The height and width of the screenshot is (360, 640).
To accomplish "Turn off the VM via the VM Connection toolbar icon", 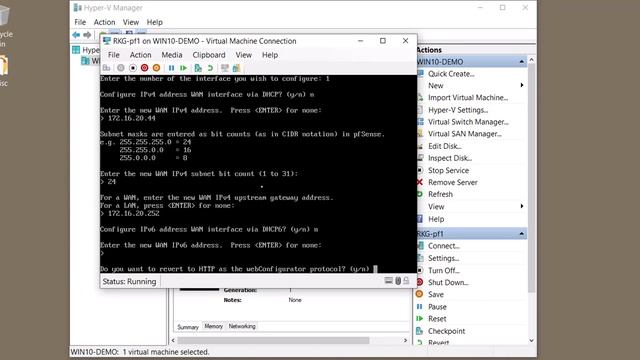I will click(x=133, y=68).
